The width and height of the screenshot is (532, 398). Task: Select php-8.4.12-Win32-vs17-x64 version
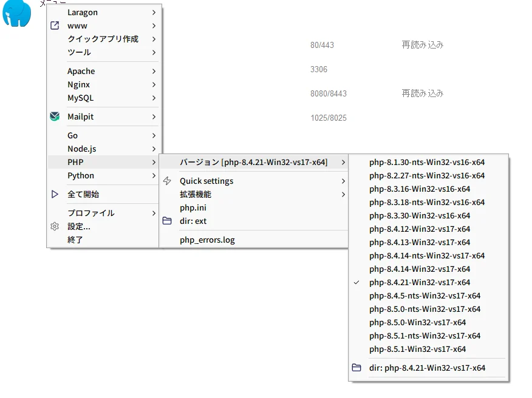(x=428, y=229)
